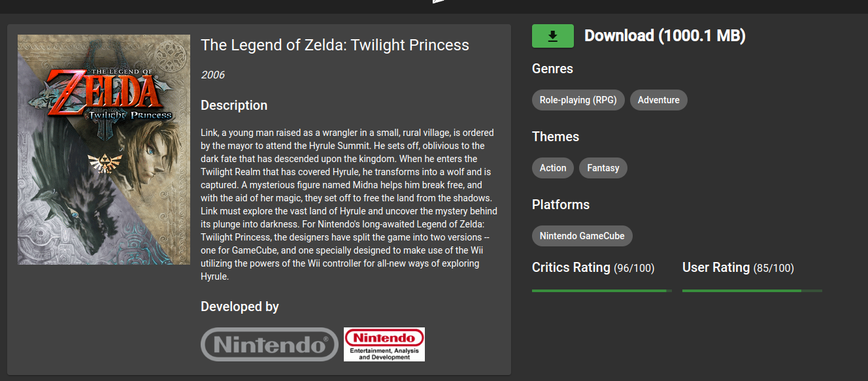Click the User Rating (85/100) label
Viewport: 868px width, 381px height.
(738, 267)
